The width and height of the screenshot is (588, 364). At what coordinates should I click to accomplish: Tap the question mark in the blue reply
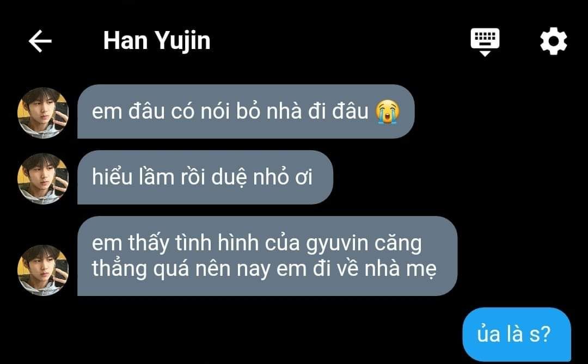pyautogui.click(x=545, y=334)
